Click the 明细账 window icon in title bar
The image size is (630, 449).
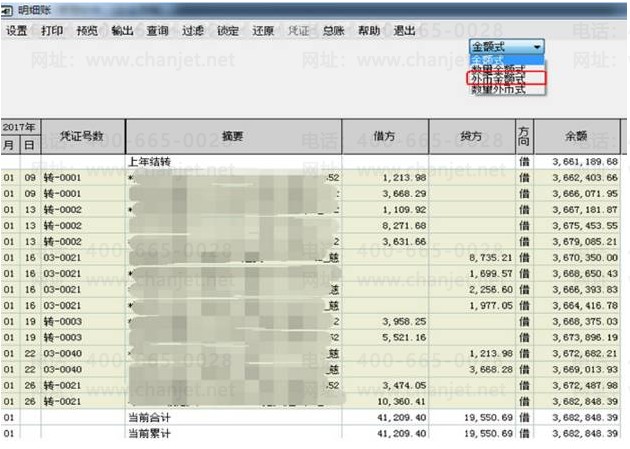click(x=8, y=10)
